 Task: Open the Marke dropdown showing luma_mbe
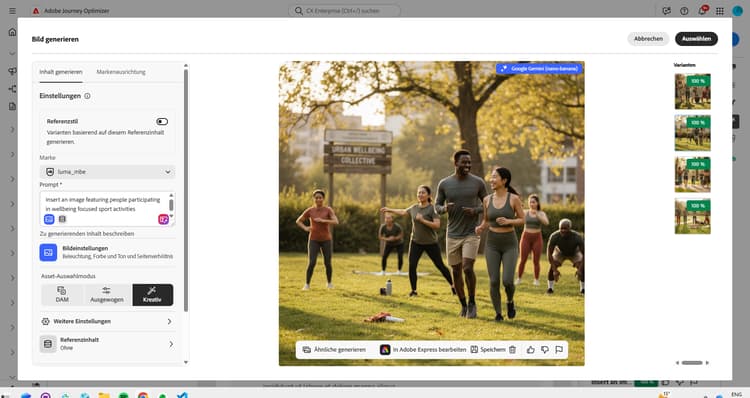(x=107, y=172)
